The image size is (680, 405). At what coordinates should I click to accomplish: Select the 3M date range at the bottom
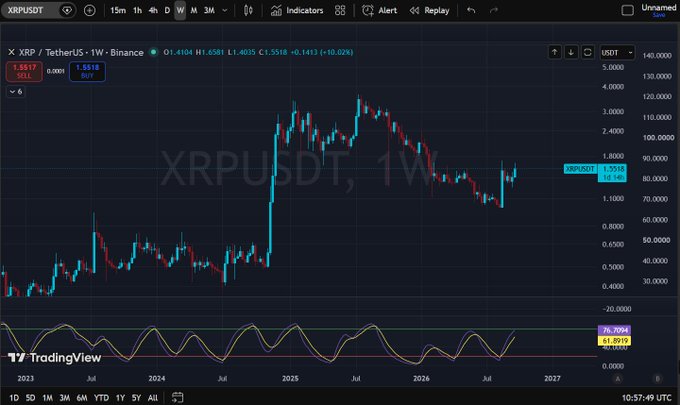[65, 398]
